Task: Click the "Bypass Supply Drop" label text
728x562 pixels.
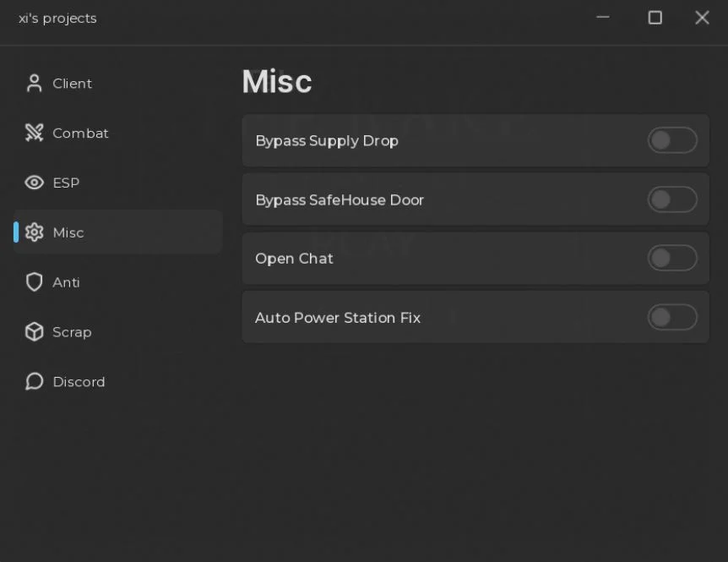Action: pyautogui.click(x=327, y=141)
